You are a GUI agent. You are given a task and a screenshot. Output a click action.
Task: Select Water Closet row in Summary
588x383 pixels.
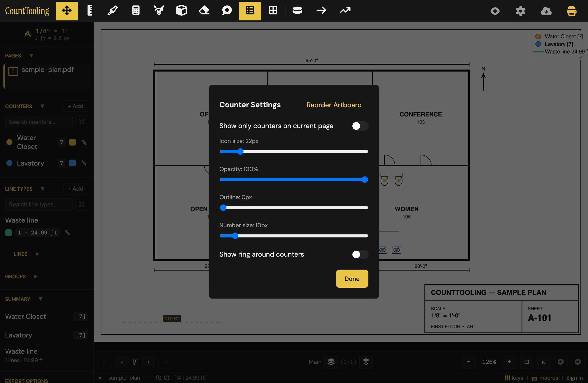pos(47,316)
